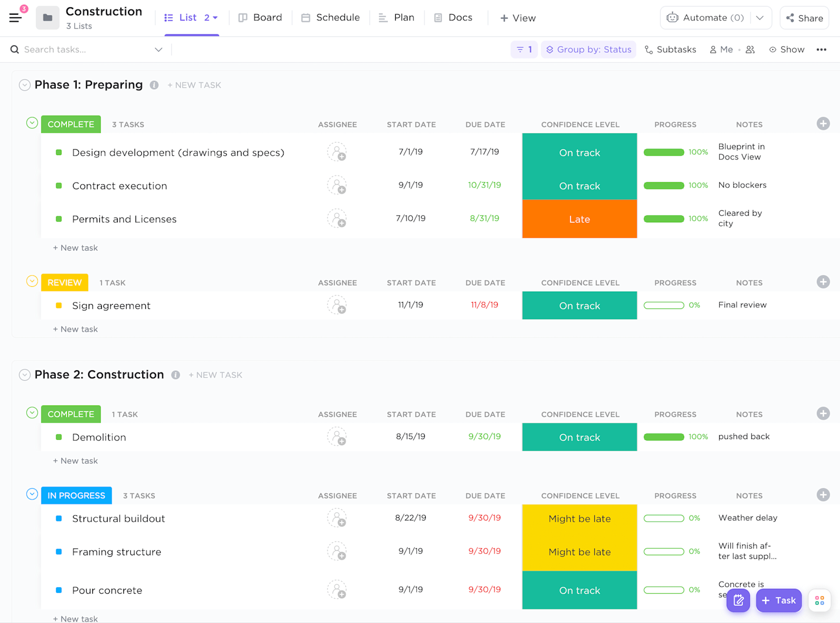This screenshot has height=623, width=840.
Task: Click the Show eye icon in the toolbar
Action: click(772, 49)
